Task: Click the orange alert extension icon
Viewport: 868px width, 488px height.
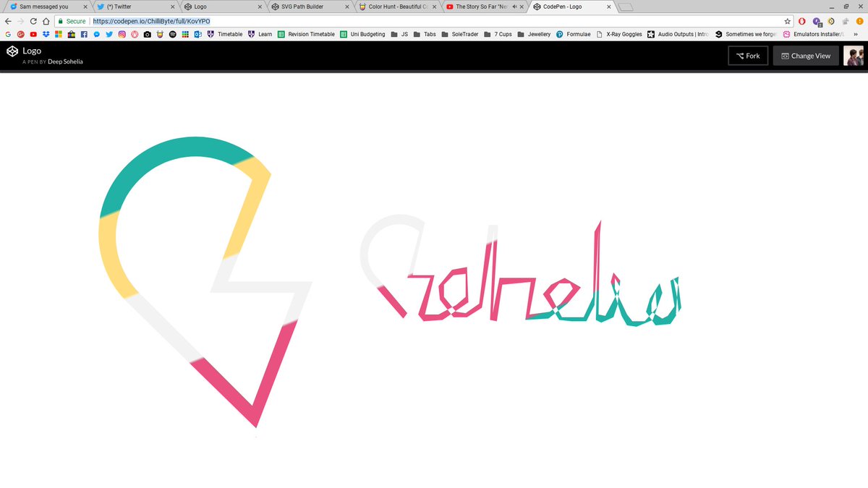Action: (859, 21)
